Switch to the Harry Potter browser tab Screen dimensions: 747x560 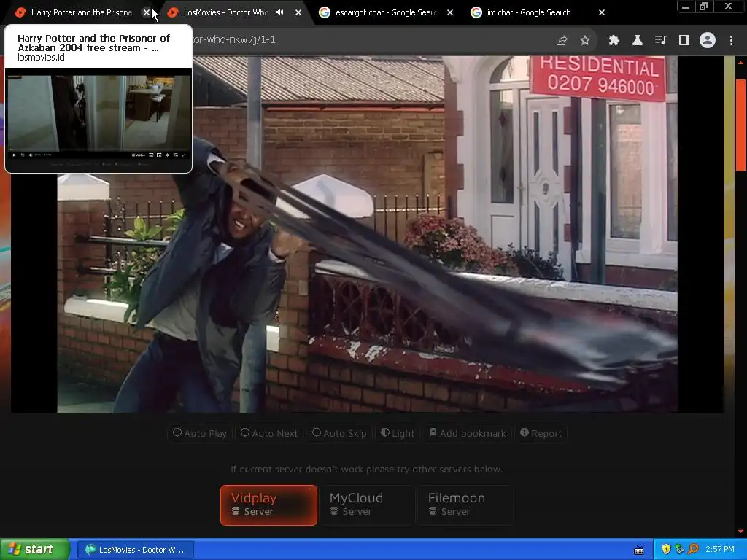[81, 13]
